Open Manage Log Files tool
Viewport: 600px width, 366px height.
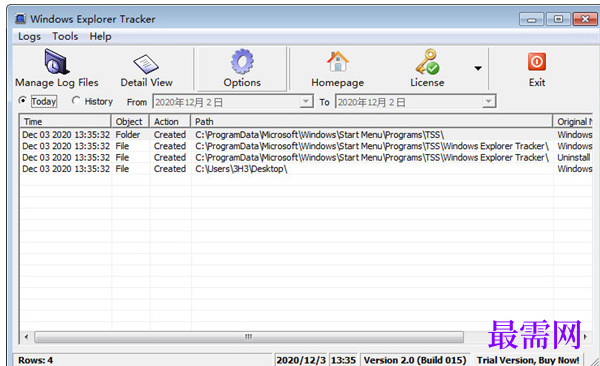pyautogui.click(x=57, y=68)
